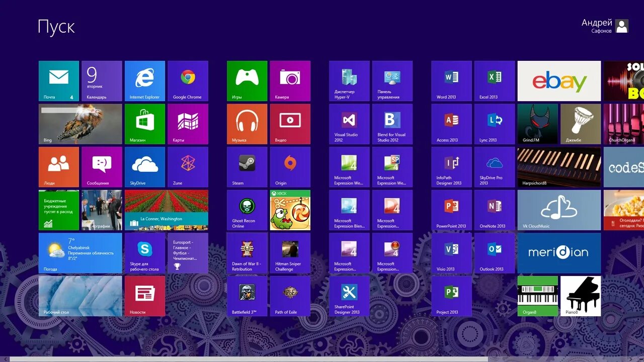Launch Access 2013 tile
The width and height of the screenshot is (644, 362).
pos(451,124)
